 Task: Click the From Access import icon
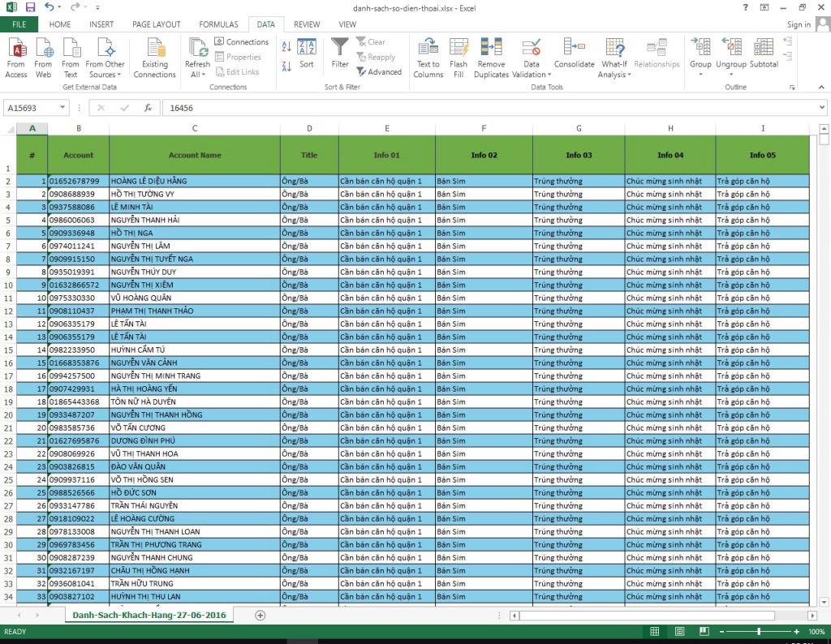click(x=16, y=58)
